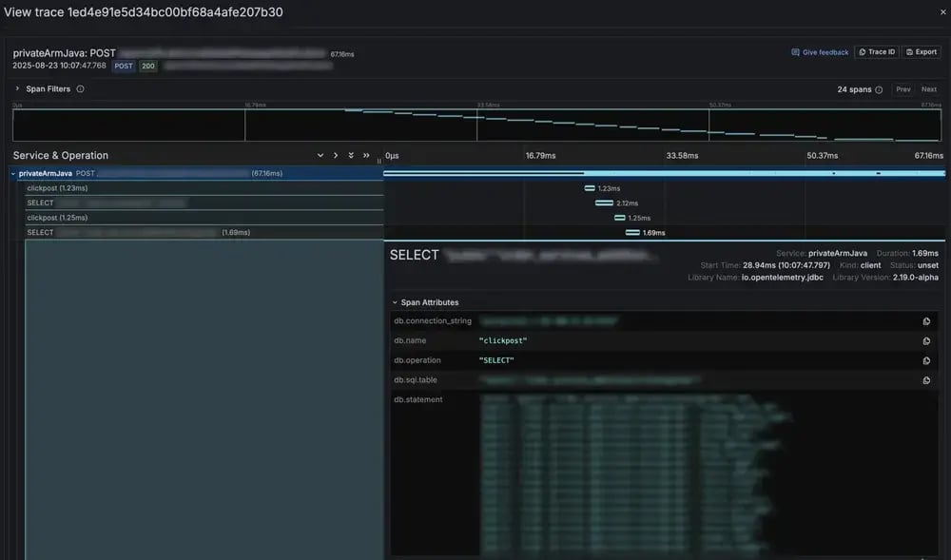Click the trace timestamp 2025-08-23 10:07:47.768
Viewport: 951px width, 560px height.
coord(59,66)
